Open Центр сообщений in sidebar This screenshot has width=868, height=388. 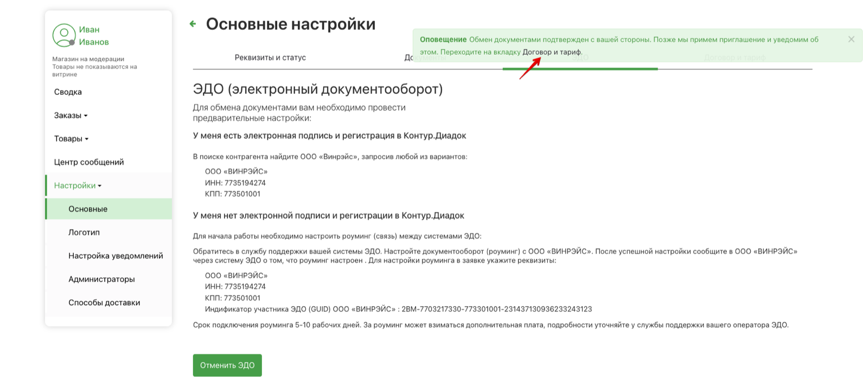click(x=89, y=162)
